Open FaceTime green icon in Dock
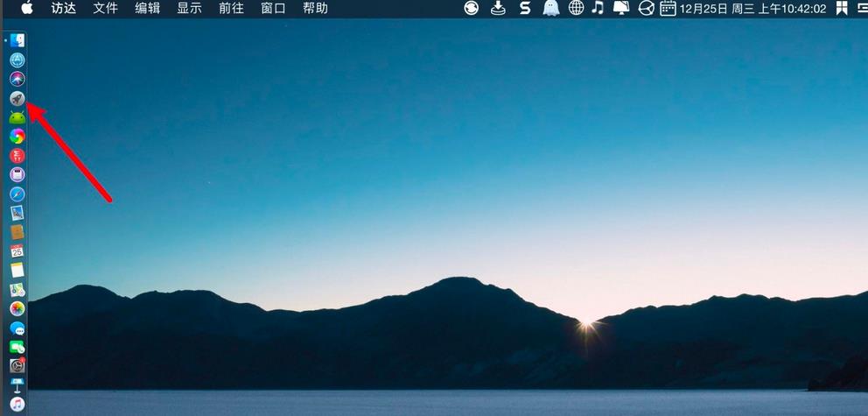The height and width of the screenshot is (416, 868). (x=17, y=347)
